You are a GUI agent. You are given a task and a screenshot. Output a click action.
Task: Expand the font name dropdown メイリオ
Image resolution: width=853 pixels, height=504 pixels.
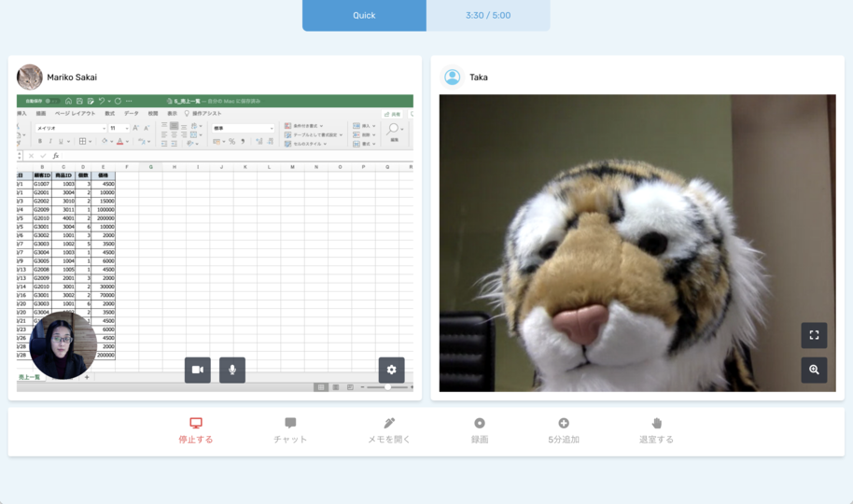tap(71, 129)
